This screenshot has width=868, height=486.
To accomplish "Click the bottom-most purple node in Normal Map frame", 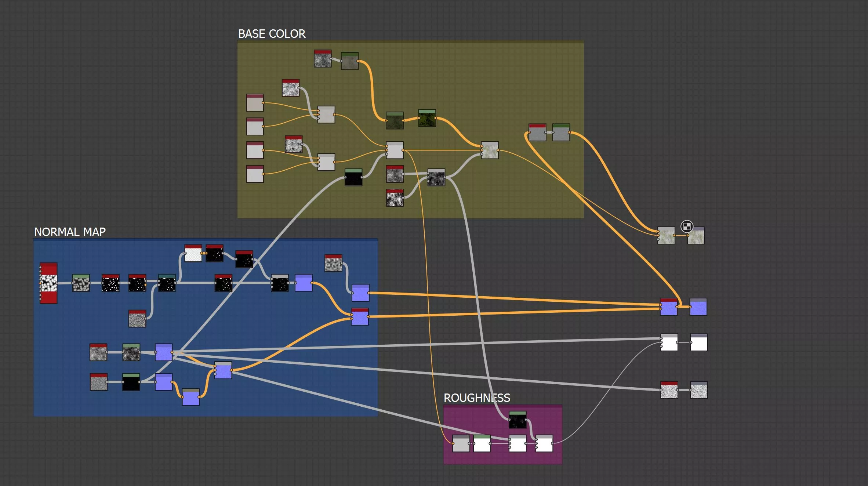I will click(191, 398).
